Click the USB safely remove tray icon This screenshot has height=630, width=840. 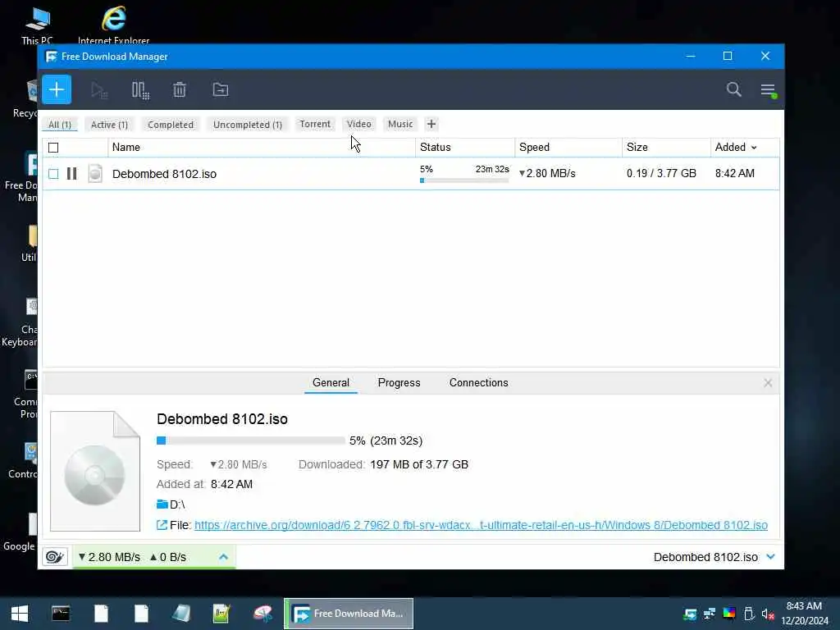[749, 614]
